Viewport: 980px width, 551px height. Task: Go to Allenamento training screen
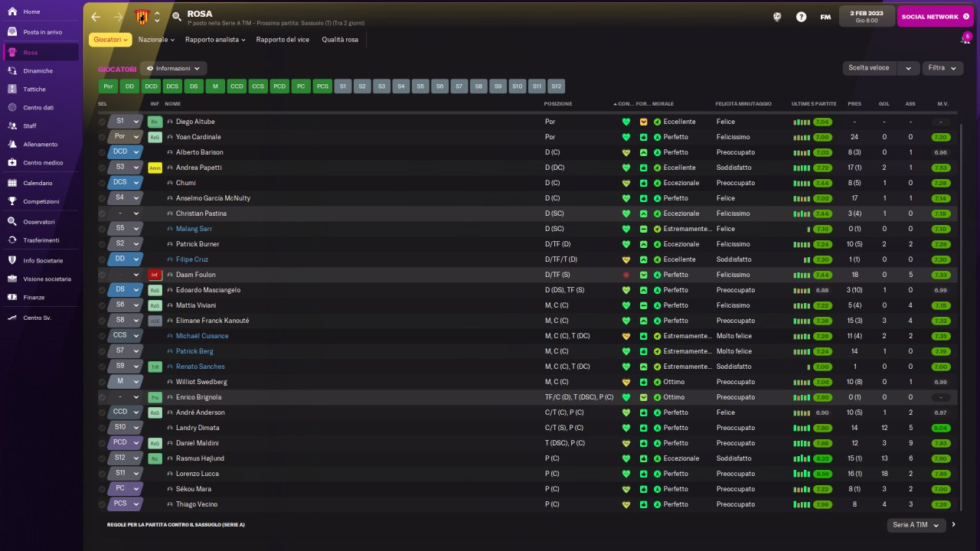(41, 144)
